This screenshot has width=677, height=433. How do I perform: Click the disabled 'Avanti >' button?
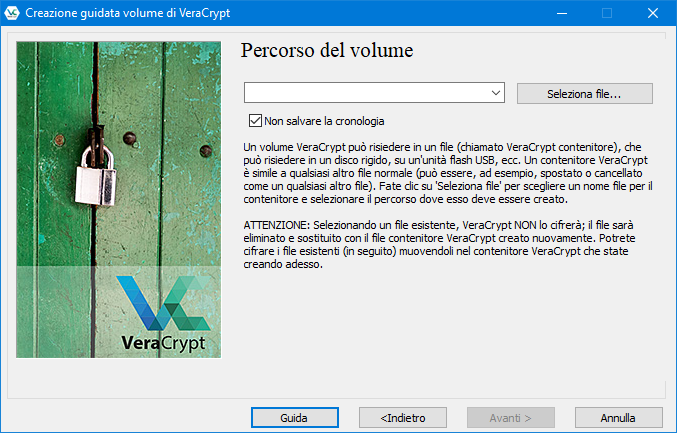click(511, 417)
